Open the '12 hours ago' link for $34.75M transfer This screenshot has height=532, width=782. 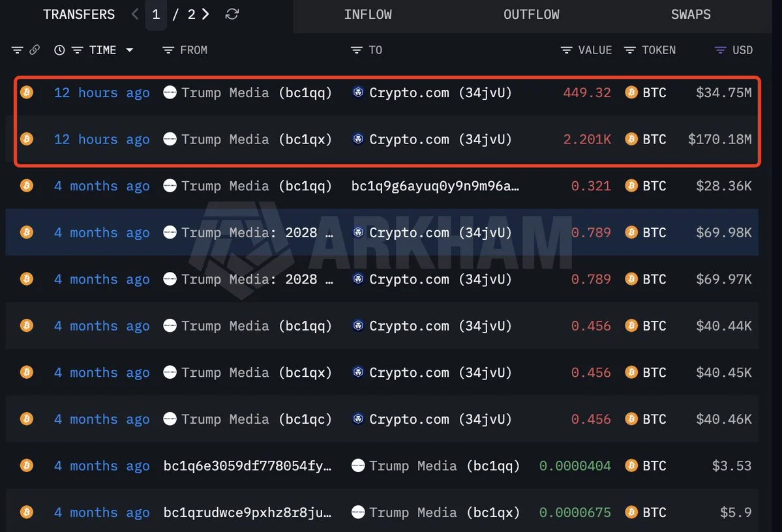click(102, 93)
